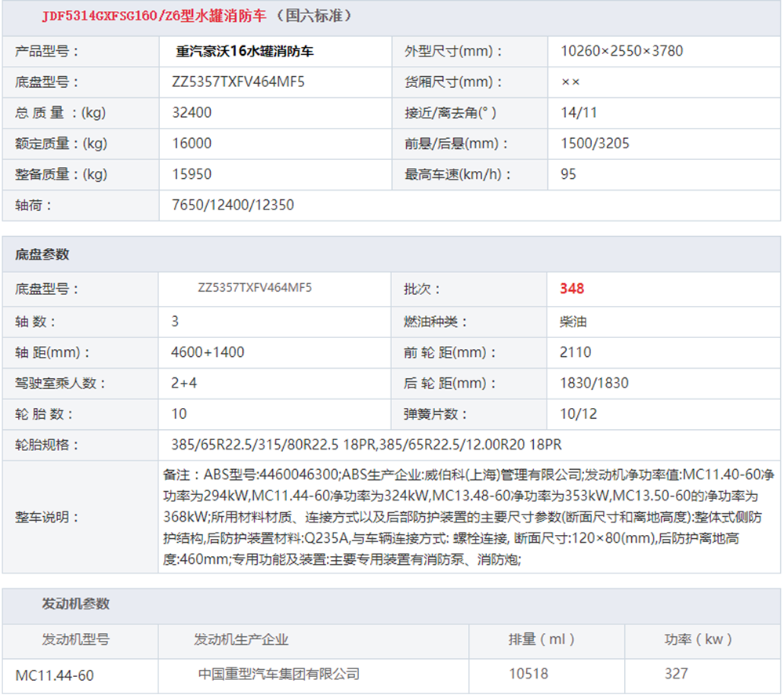Select tire count value 10
Image resolution: width=784 pixels, height=695 pixels.
179,414
